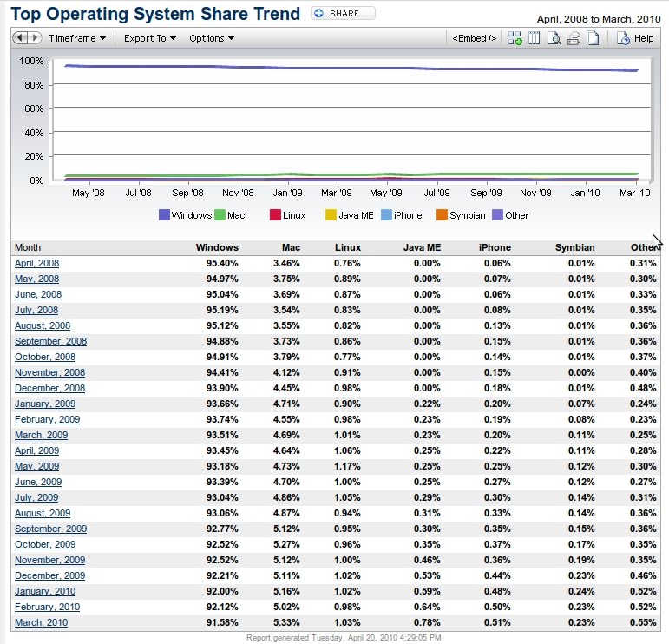Image resolution: width=669 pixels, height=644 pixels.
Task: Open the July, 2009 link
Action: coord(36,497)
